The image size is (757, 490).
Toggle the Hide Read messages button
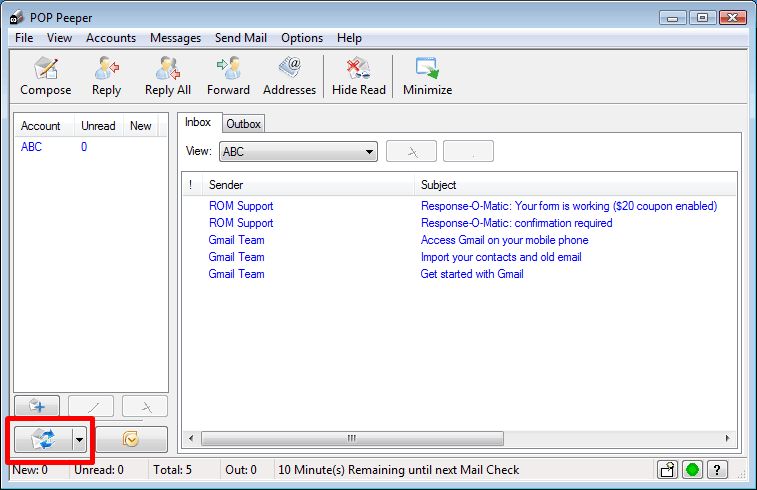click(x=359, y=76)
